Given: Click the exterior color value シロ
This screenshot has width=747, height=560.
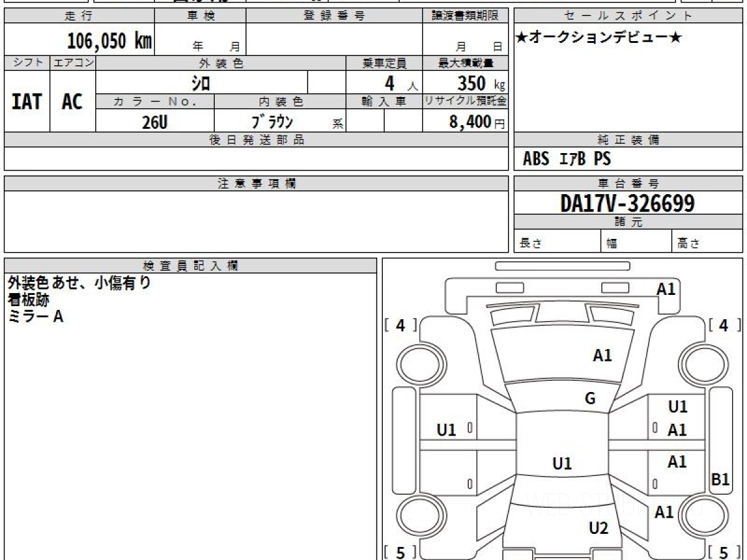Looking at the screenshot, I should click(x=200, y=83).
